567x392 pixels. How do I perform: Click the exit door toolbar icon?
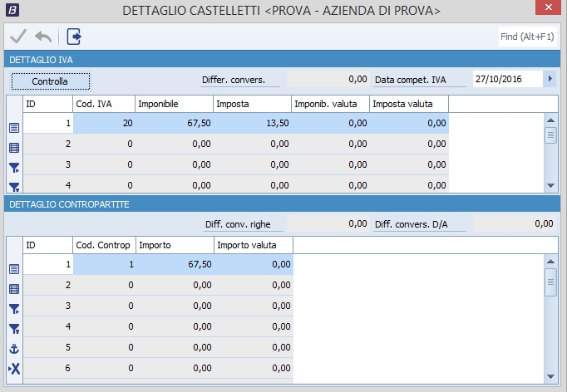74,37
